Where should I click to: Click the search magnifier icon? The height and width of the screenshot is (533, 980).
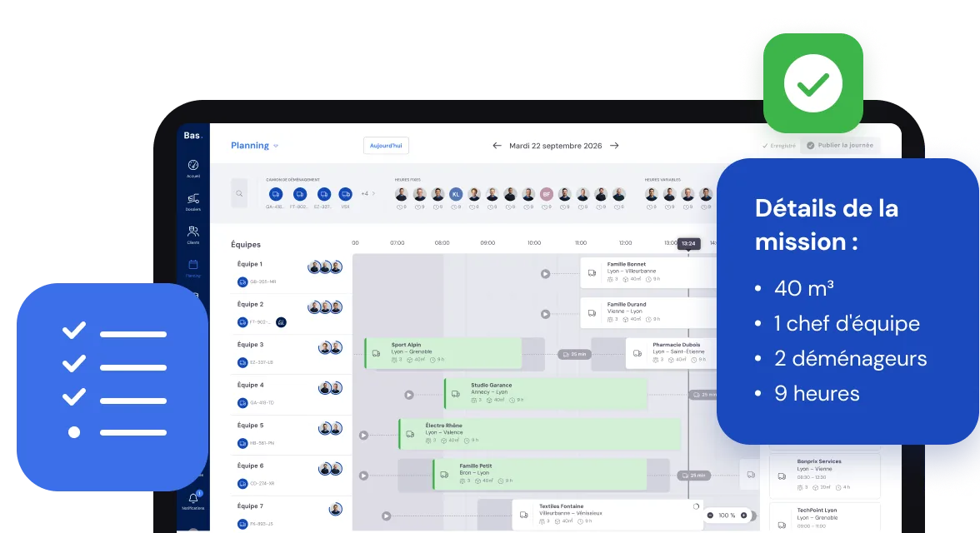[x=239, y=194]
